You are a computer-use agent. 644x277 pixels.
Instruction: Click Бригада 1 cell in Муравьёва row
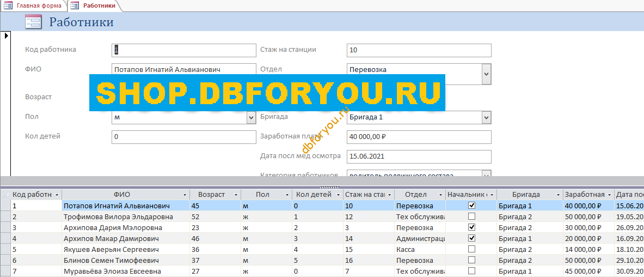(x=530, y=271)
